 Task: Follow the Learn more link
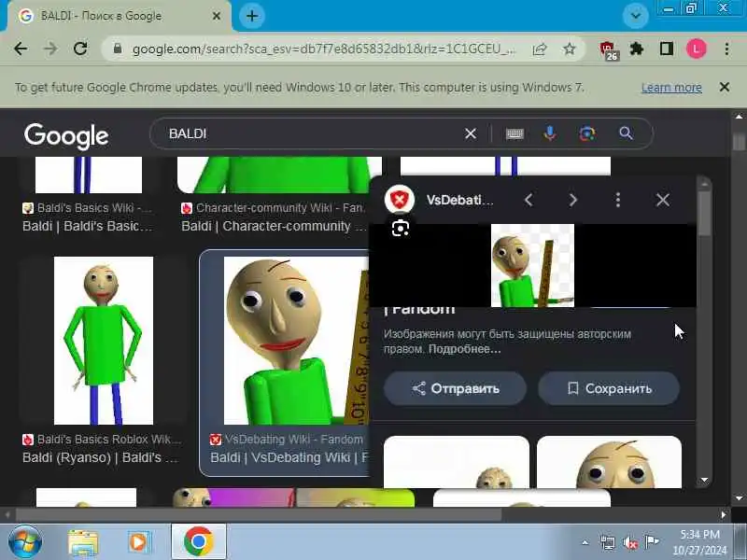671,88
